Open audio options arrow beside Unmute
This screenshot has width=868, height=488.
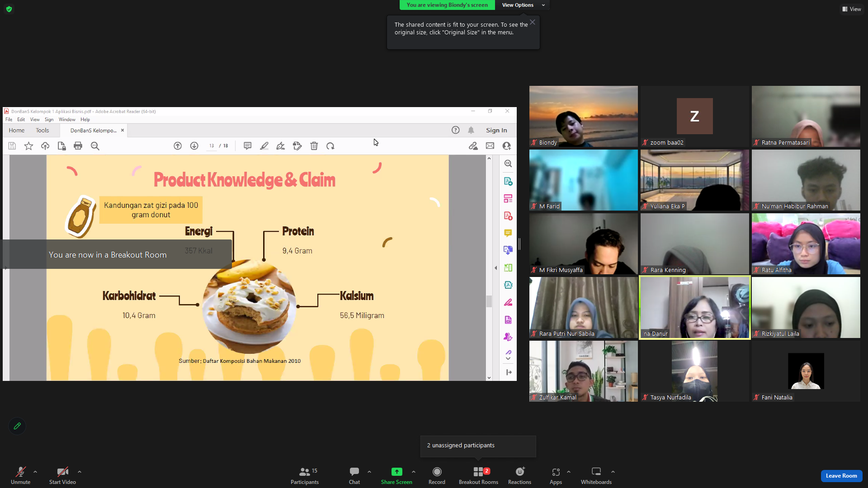[x=35, y=472]
